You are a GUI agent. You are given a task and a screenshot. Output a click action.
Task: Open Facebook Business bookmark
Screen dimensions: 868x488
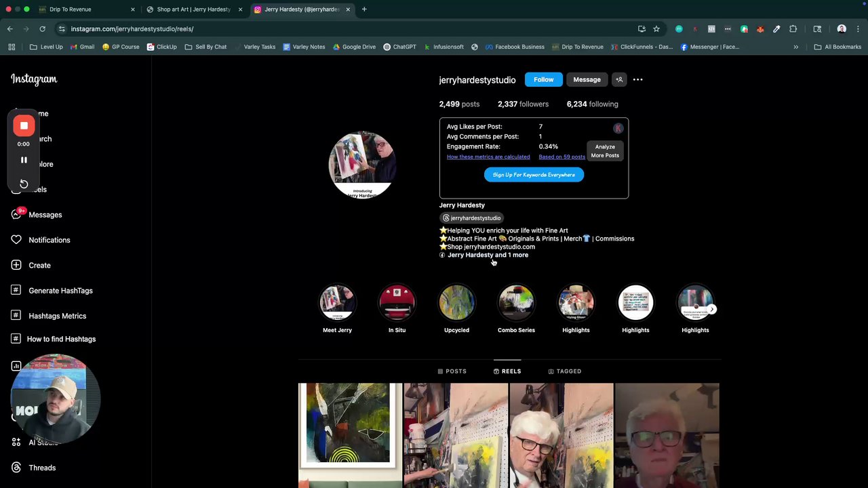click(515, 47)
